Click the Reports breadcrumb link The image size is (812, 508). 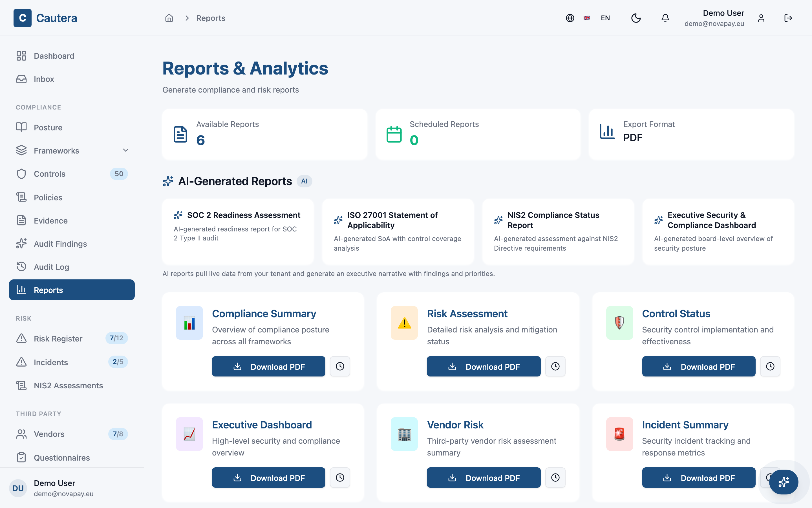coord(210,18)
